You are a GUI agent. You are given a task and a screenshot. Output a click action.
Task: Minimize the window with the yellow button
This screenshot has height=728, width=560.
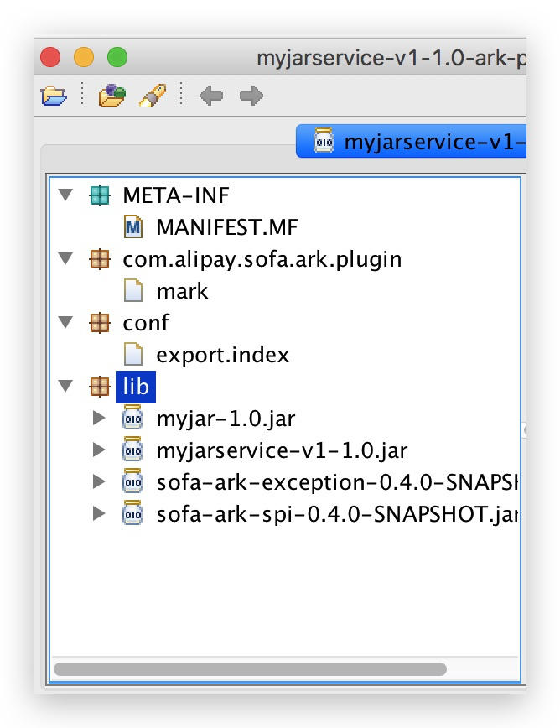tap(84, 57)
